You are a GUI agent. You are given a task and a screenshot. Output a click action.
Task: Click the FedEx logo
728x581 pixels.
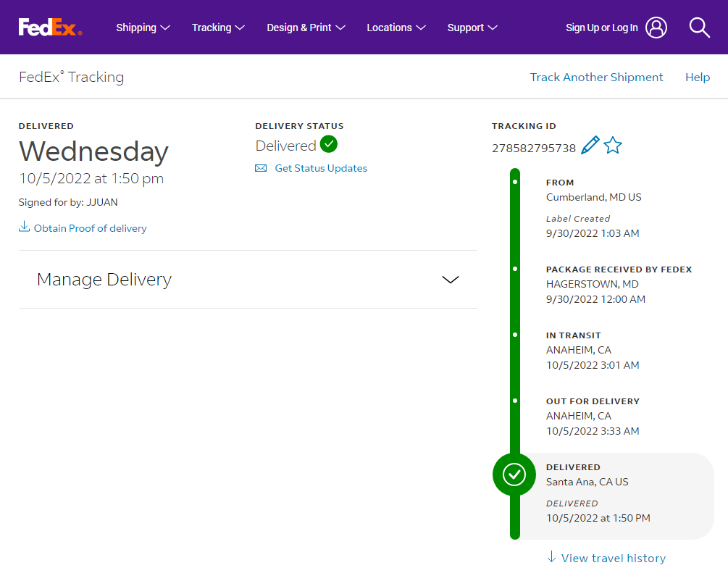pos(50,28)
